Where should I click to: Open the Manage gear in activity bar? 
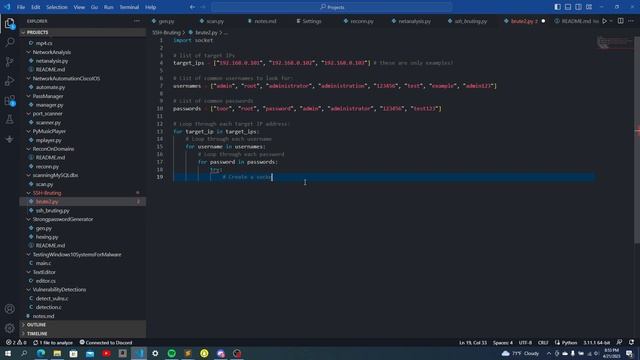coord(10,328)
